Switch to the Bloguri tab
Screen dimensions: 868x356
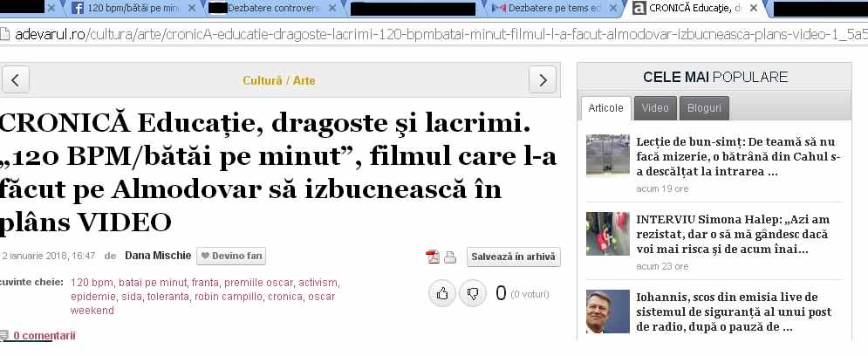coord(704,108)
